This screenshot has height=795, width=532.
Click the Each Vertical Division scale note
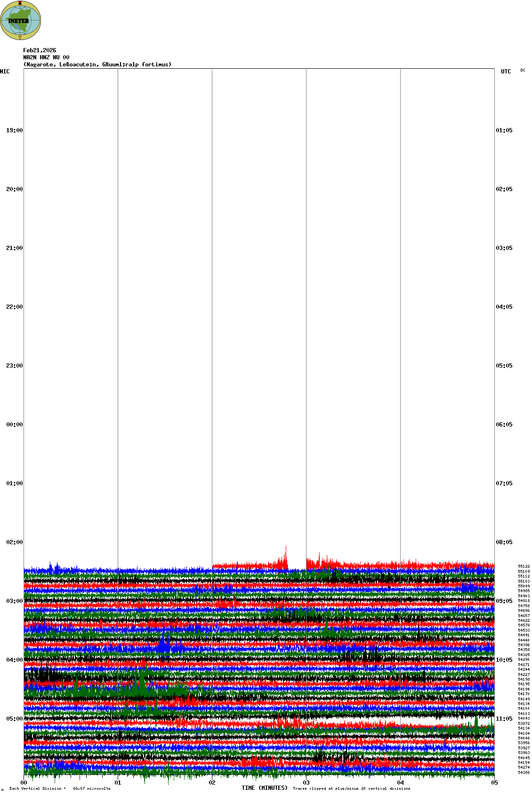[x=60, y=788]
